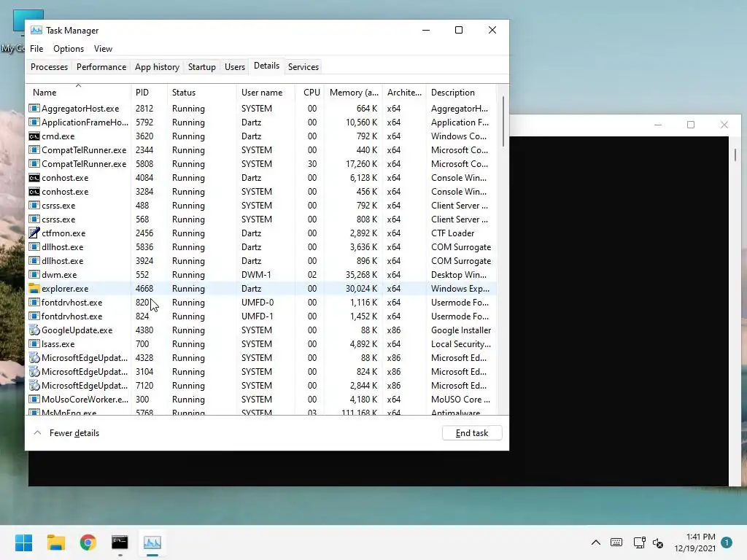Click the 35,268 K memory value
This screenshot has width=747, height=560.
(361, 275)
